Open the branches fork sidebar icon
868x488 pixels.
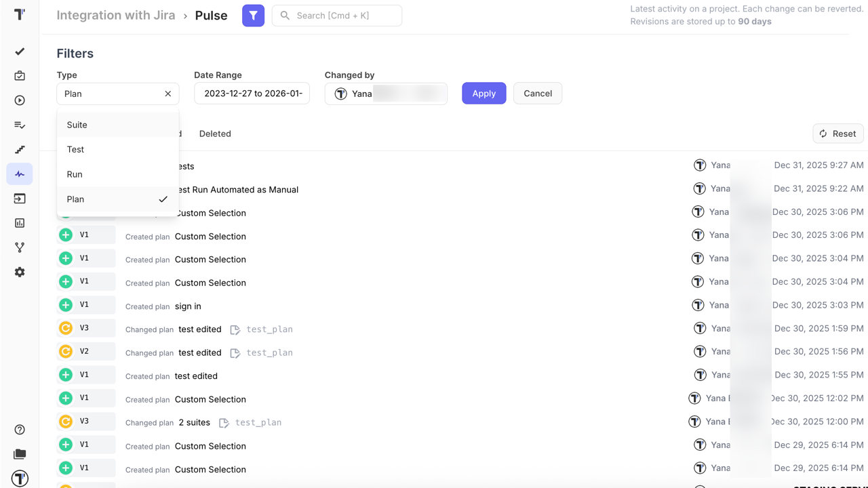(x=20, y=247)
